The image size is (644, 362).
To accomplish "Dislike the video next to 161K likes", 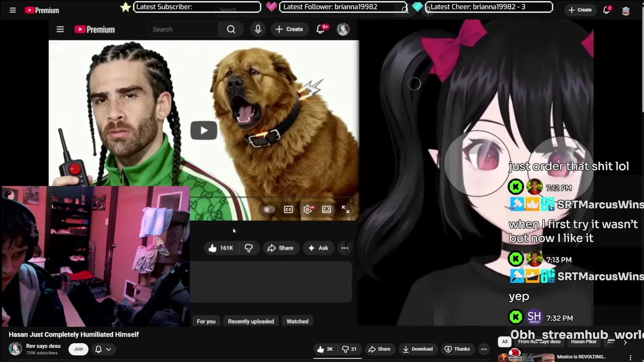I will (x=249, y=248).
